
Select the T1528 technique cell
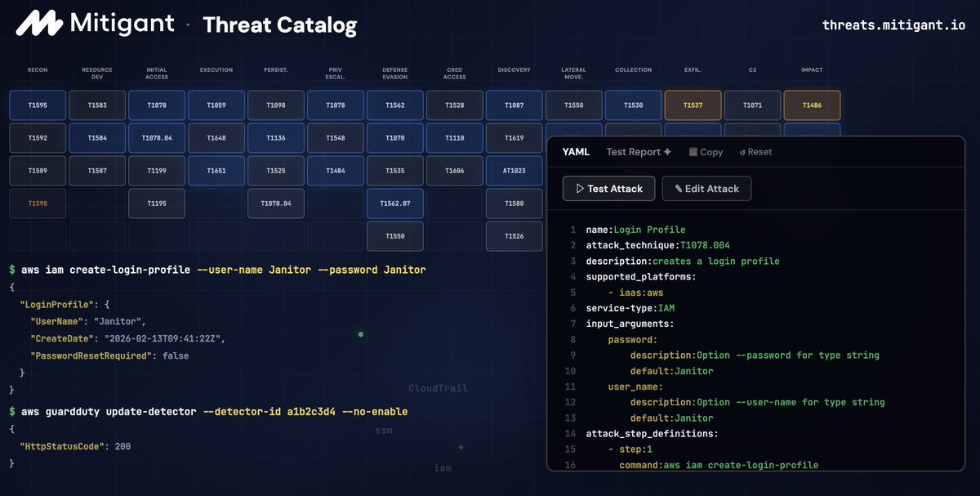click(455, 105)
